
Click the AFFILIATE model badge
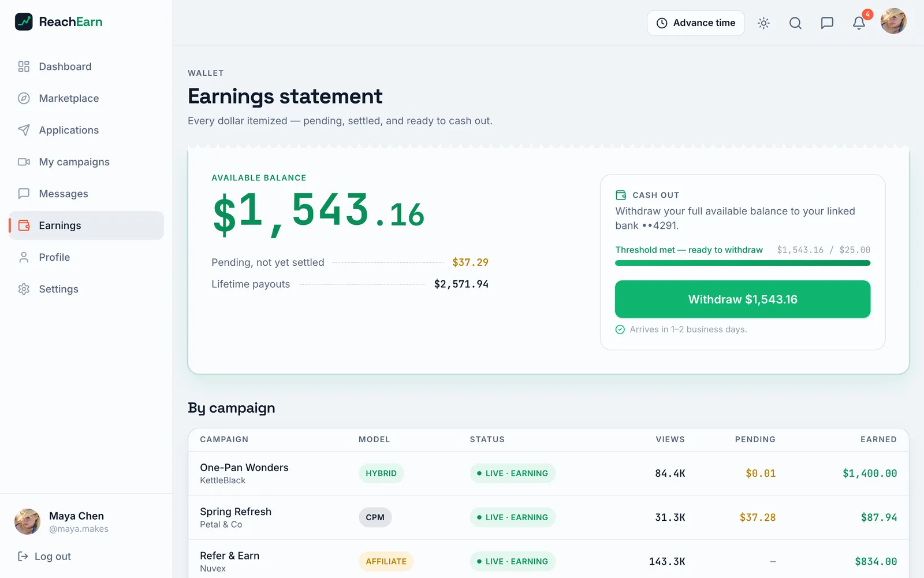[x=386, y=561]
